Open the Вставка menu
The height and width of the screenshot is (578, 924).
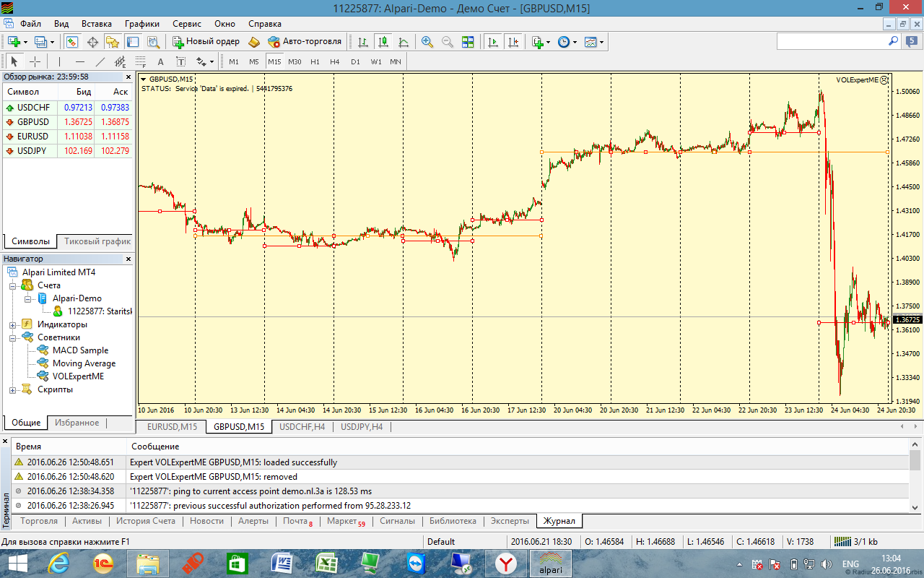click(x=97, y=23)
